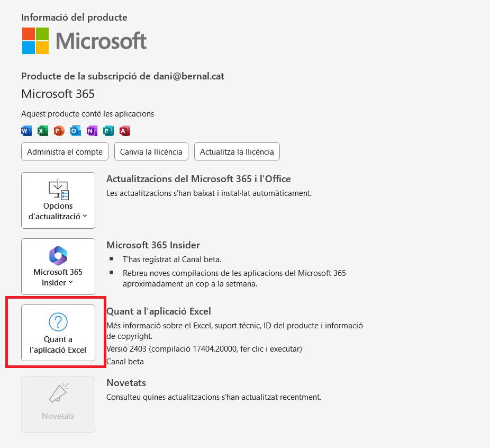The height and width of the screenshot is (448, 490).
Task: Click Canvia la llicència button
Action: coord(151,151)
